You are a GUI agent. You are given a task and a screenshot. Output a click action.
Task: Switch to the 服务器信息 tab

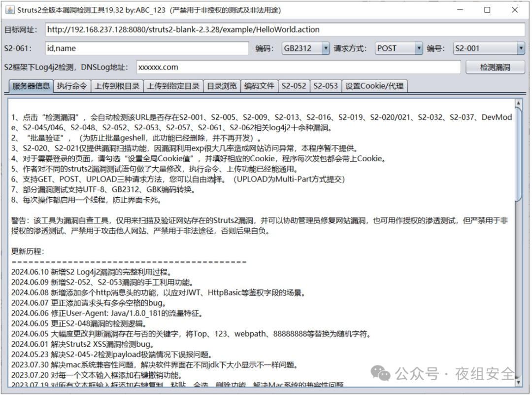[31, 86]
